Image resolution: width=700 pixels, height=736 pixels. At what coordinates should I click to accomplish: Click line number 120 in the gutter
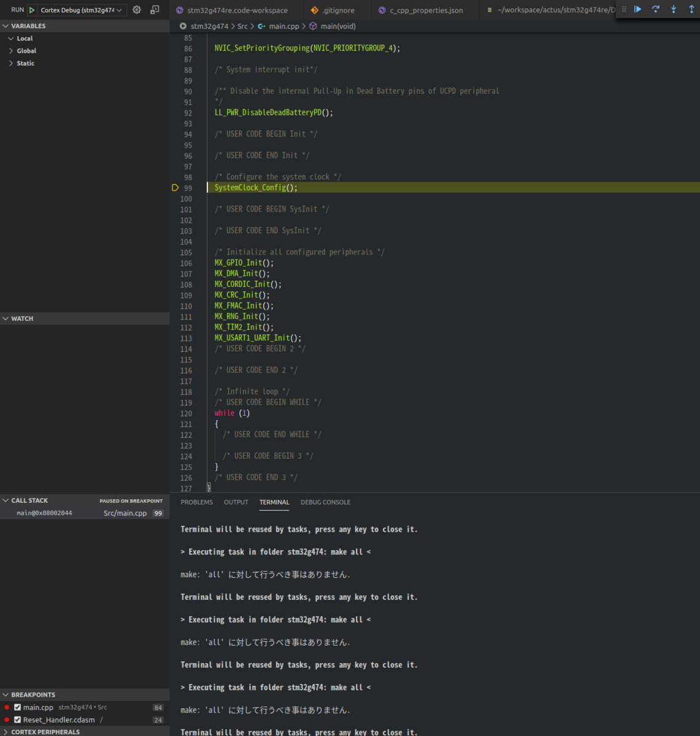click(186, 413)
